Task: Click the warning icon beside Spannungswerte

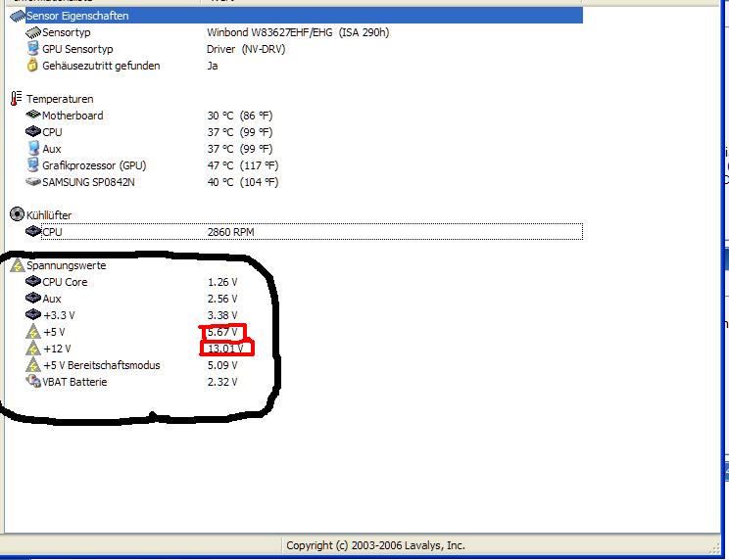Action: [18, 265]
